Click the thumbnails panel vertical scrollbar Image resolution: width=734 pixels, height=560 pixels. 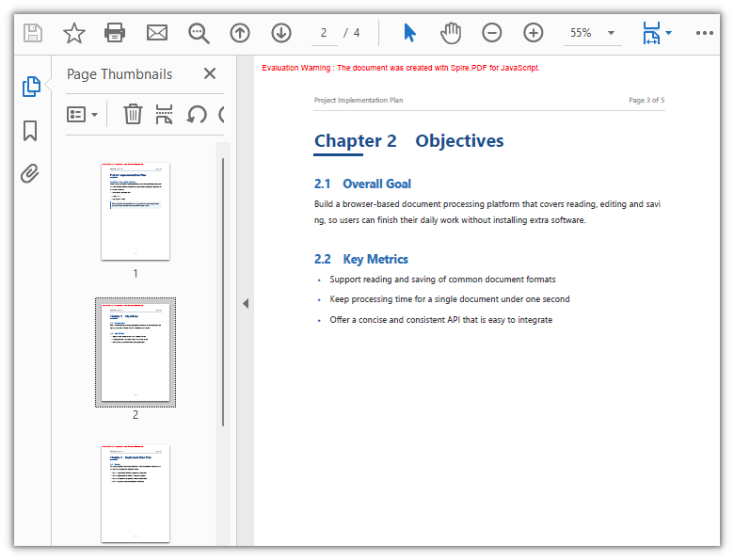point(223,292)
